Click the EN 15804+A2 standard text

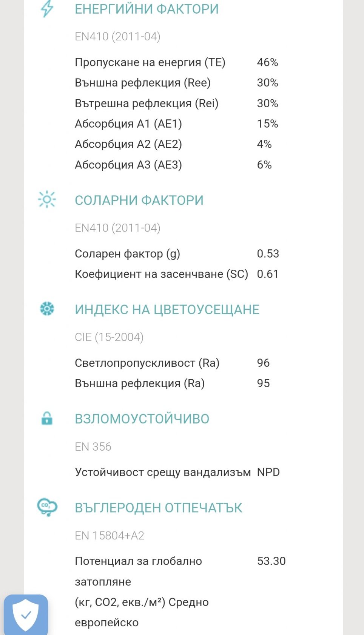[110, 535]
